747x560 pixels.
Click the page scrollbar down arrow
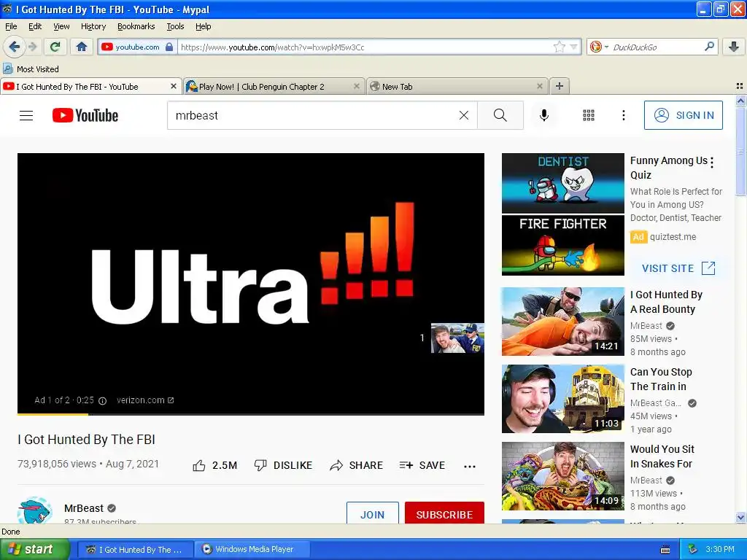click(x=740, y=517)
